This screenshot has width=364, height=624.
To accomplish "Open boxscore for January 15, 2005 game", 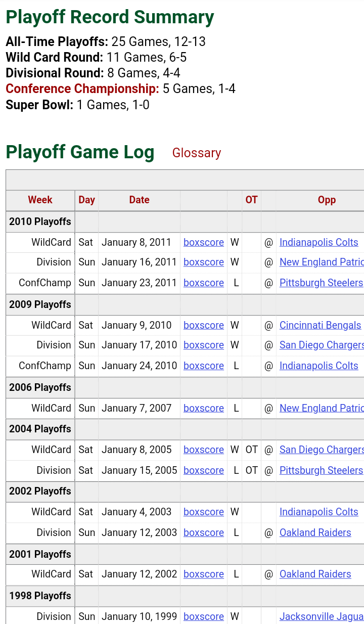I will pos(204,470).
